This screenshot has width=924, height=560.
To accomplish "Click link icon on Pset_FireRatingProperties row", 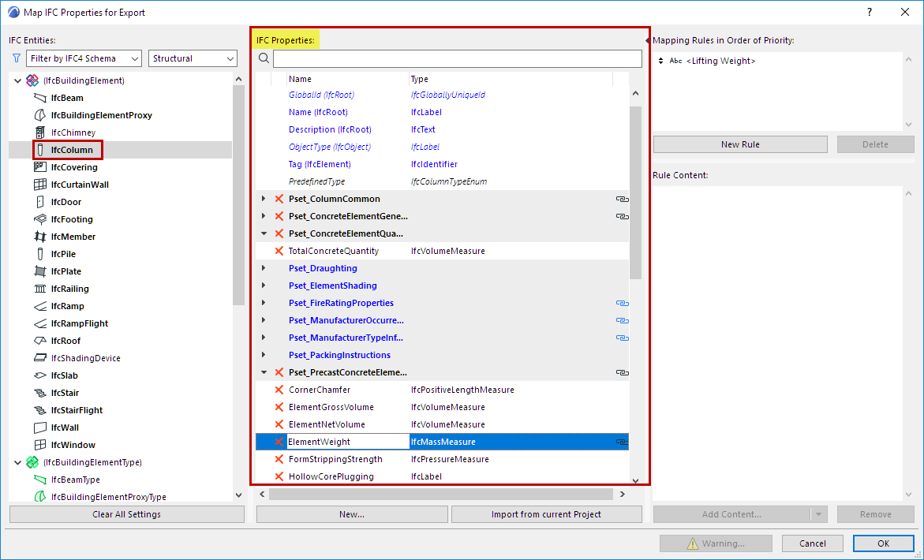I will pos(622,303).
